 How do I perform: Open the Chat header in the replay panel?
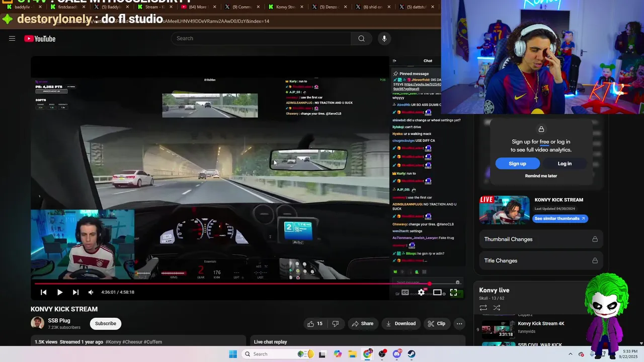coord(428,61)
